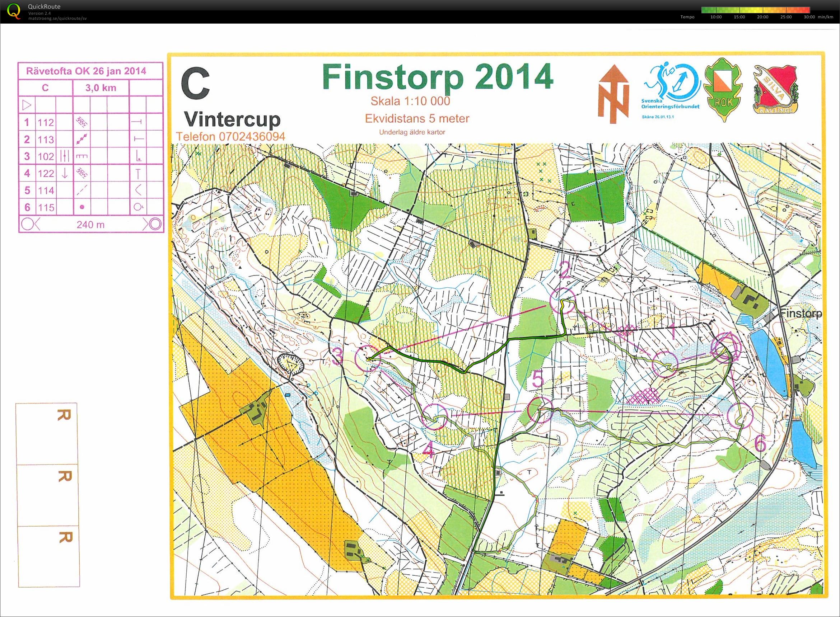Click the Underlag äldre kartor text

pos(412,132)
